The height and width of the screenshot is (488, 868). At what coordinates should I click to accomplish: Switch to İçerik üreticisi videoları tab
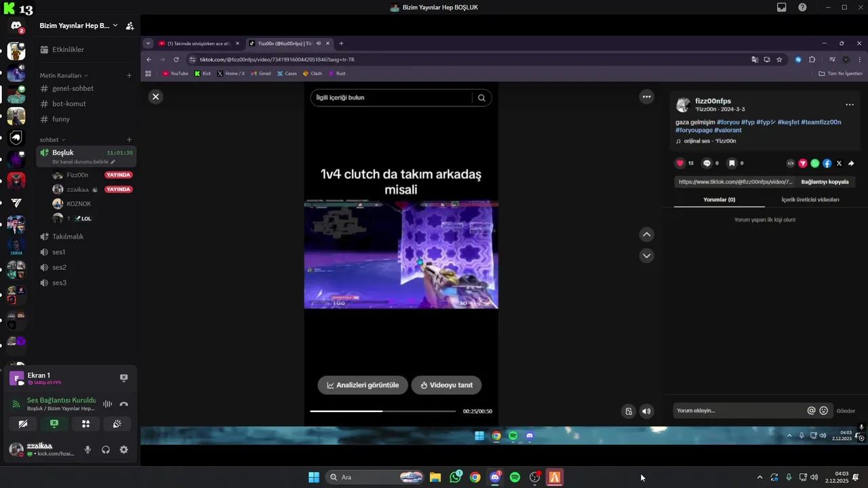coord(810,200)
